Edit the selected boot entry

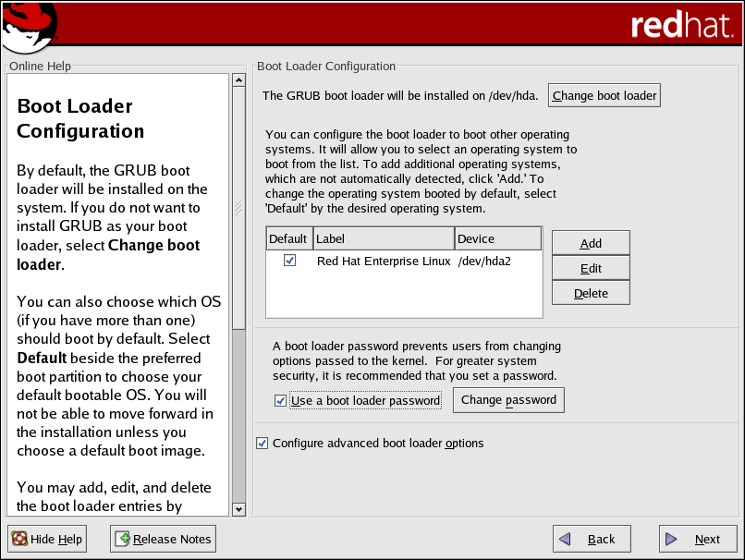pos(591,268)
